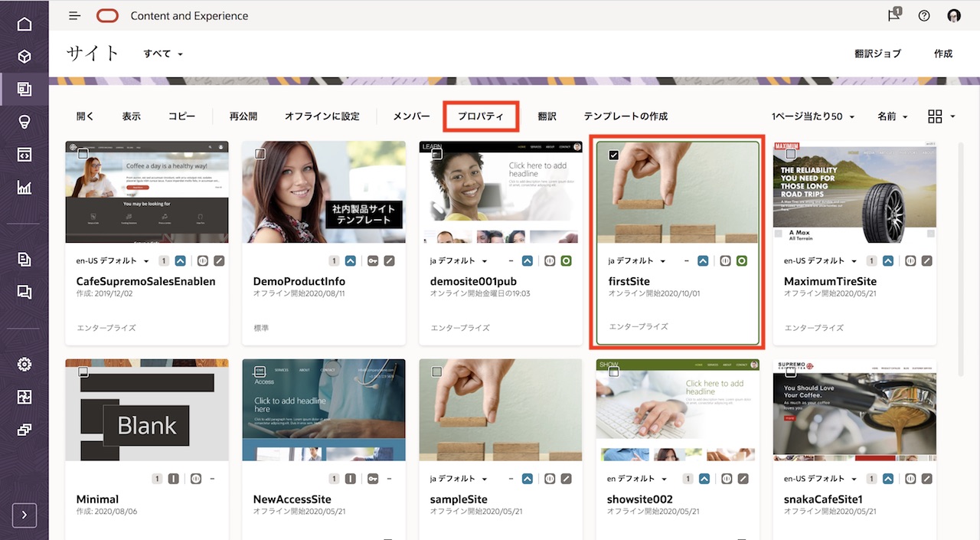Click the home icon in left sidebar
Viewport: 980px width, 540px height.
pyautogui.click(x=24, y=24)
